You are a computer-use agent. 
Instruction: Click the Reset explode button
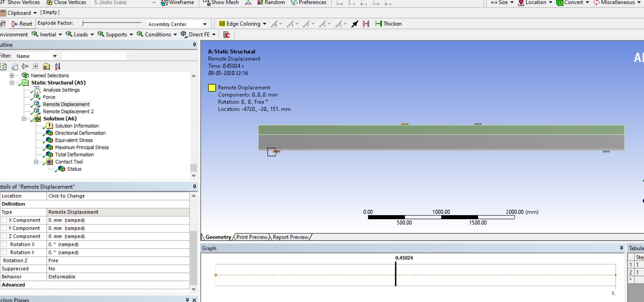pos(22,24)
